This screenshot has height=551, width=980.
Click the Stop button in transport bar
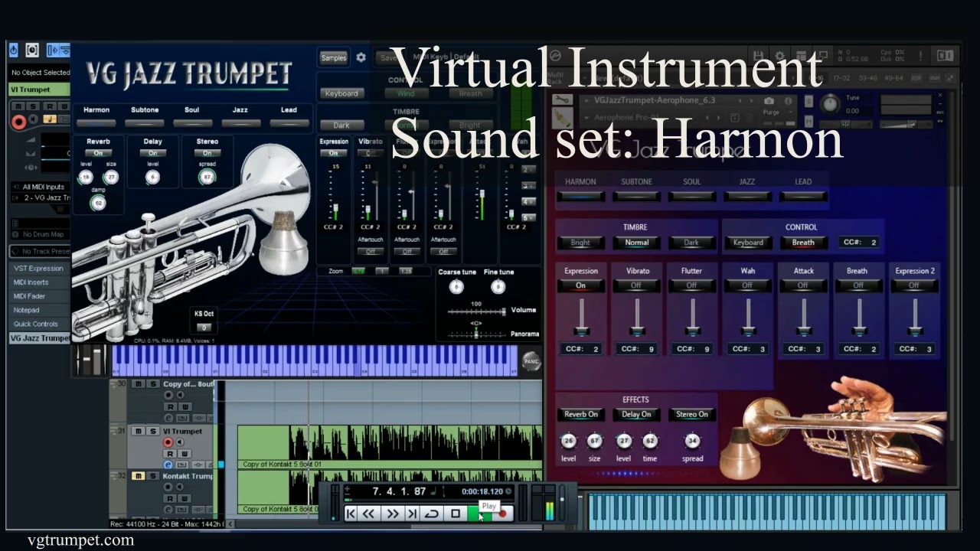(x=456, y=514)
